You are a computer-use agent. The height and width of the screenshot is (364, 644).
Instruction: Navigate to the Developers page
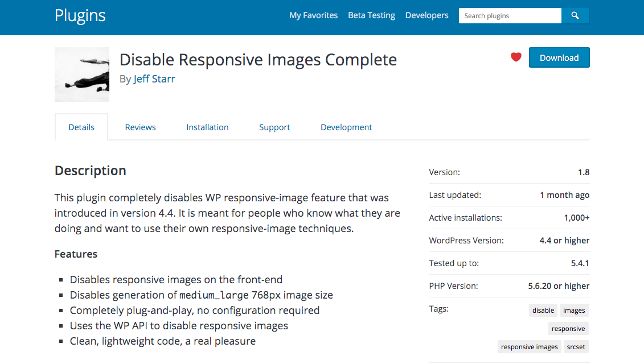coord(426,15)
